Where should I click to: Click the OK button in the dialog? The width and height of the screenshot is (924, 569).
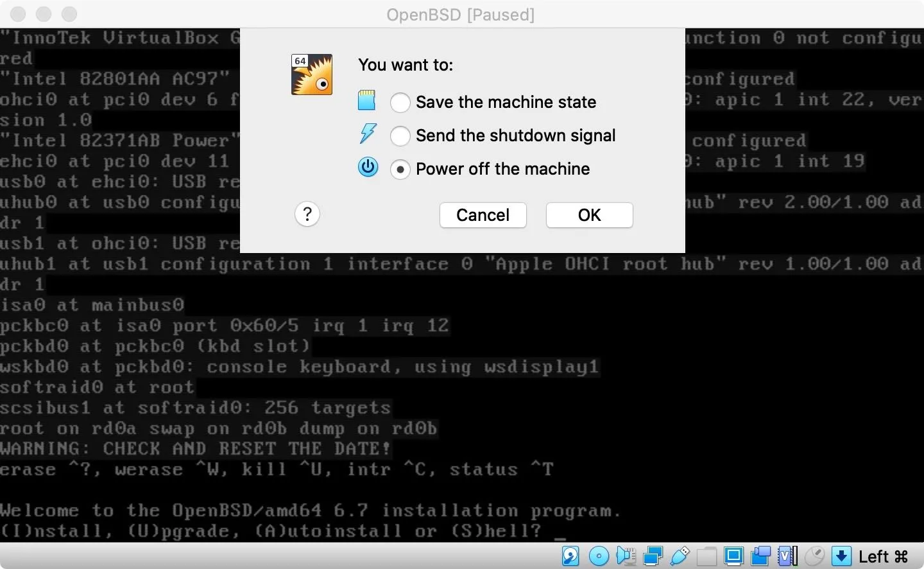pyautogui.click(x=589, y=215)
